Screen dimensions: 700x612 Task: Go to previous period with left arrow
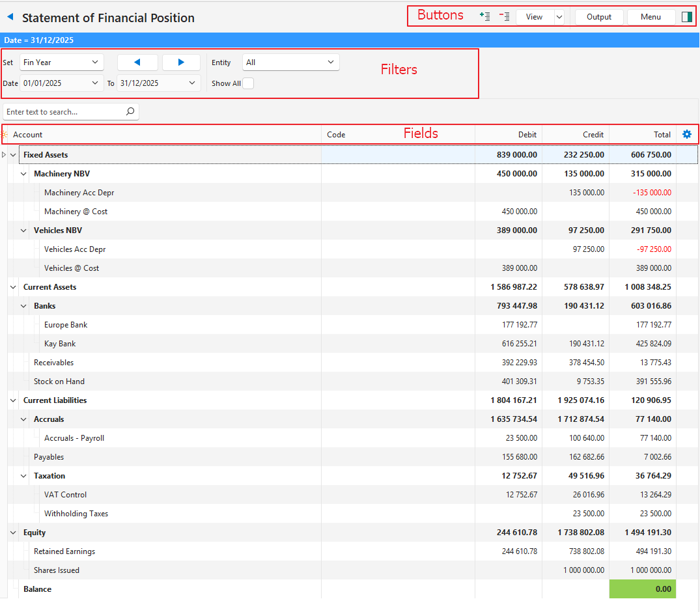(137, 63)
